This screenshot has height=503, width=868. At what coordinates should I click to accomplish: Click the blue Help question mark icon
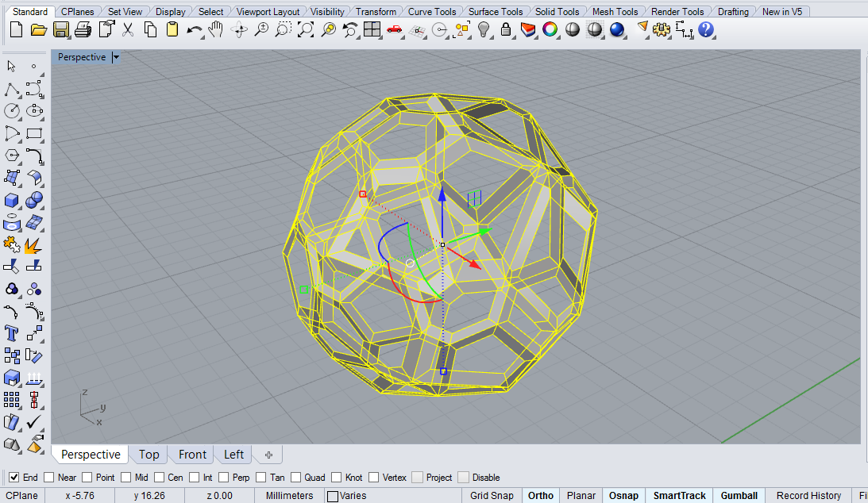click(x=706, y=29)
